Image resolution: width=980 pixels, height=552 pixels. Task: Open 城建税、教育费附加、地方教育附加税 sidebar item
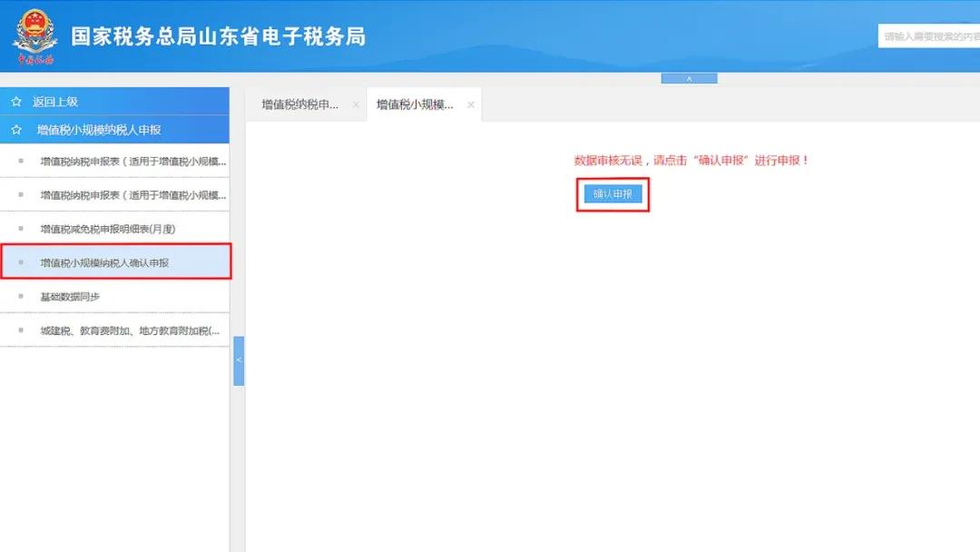(115, 330)
